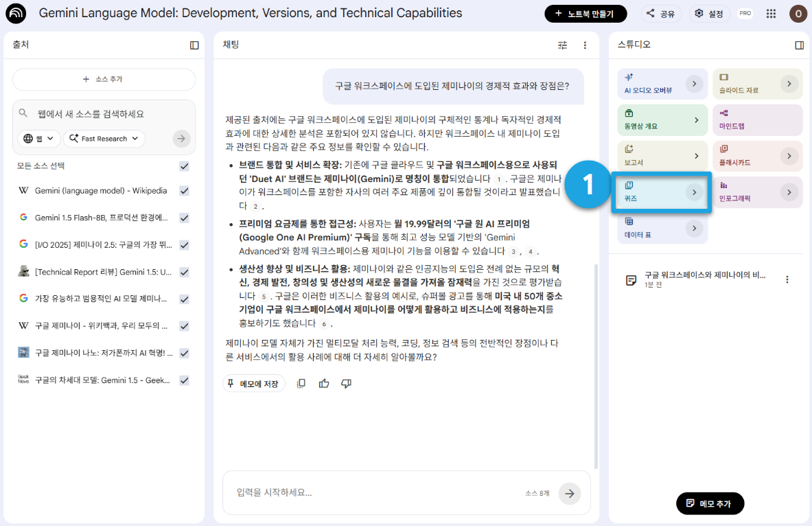Open chat configuration sliders icon

562,45
